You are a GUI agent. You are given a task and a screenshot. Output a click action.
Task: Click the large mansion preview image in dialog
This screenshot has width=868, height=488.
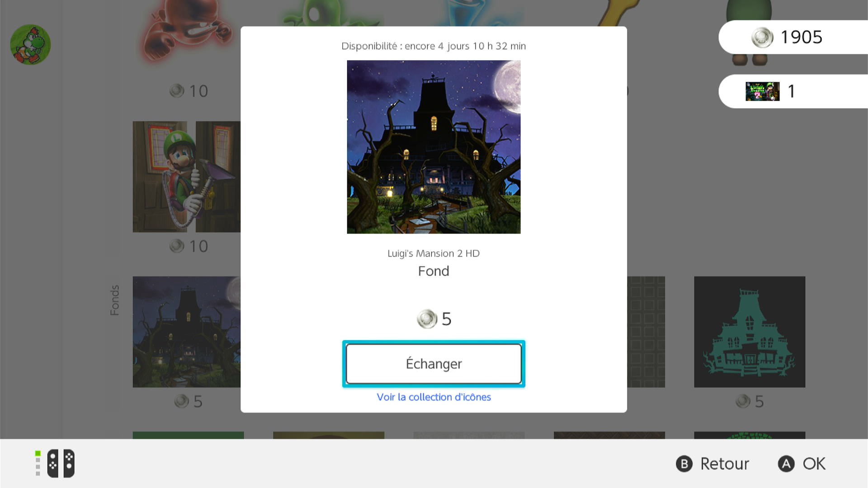(434, 147)
